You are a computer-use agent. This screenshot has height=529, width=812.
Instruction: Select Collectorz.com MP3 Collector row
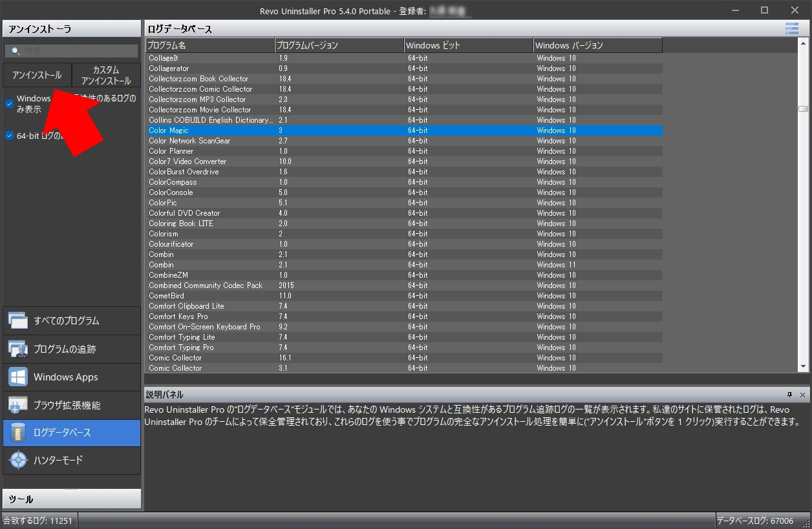[x=404, y=99]
